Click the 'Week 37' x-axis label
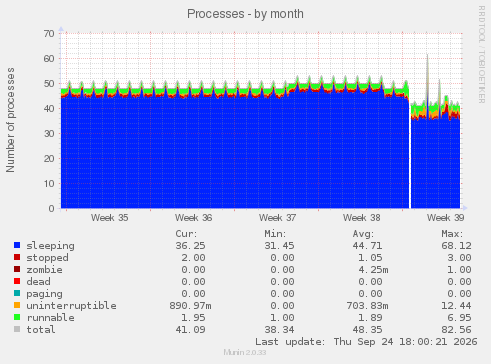 [278, 218]
